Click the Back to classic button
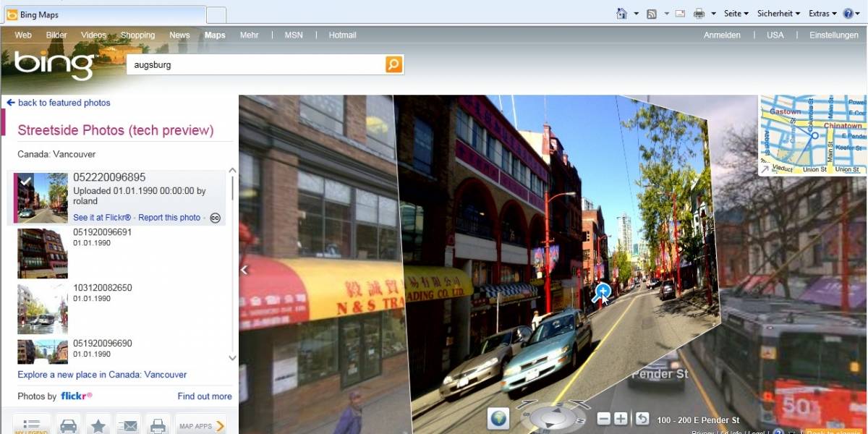The width and height of the screenshot is (868, 434). tap(834, 432)
